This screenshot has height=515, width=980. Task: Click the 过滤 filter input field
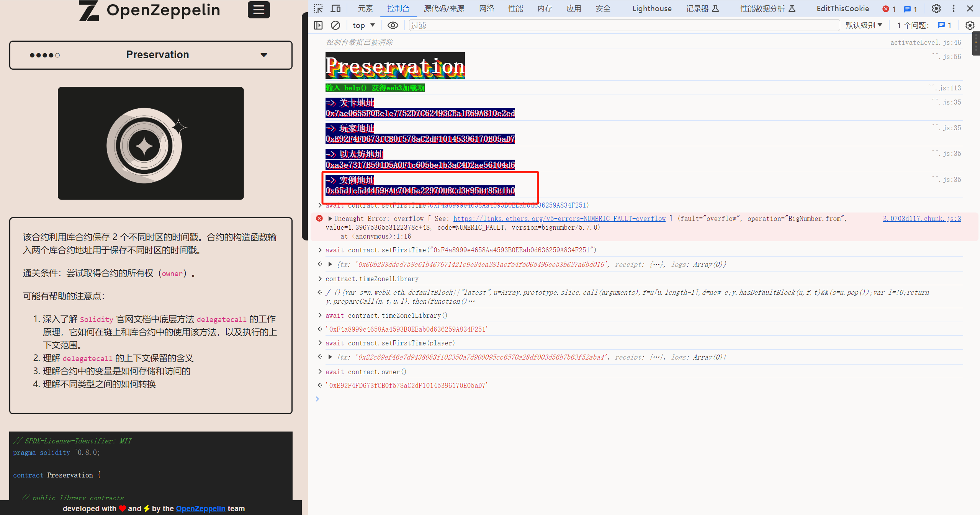[624, 25]
